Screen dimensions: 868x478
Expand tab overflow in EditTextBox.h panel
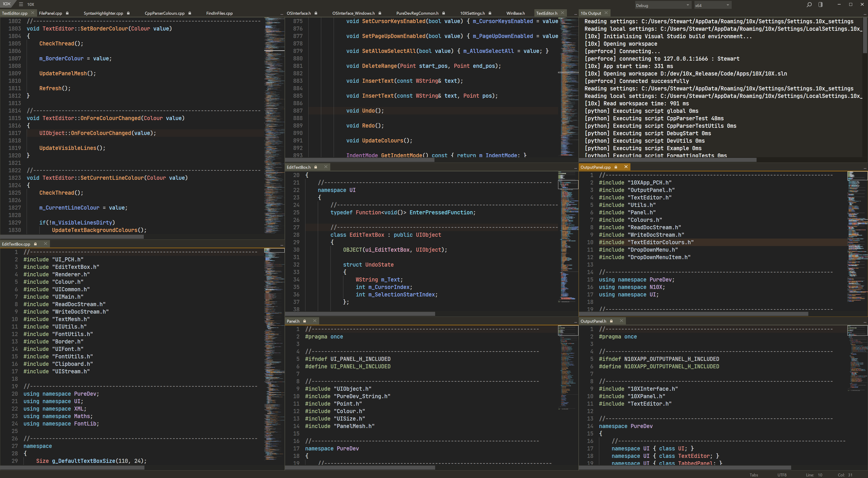(575, 168)
